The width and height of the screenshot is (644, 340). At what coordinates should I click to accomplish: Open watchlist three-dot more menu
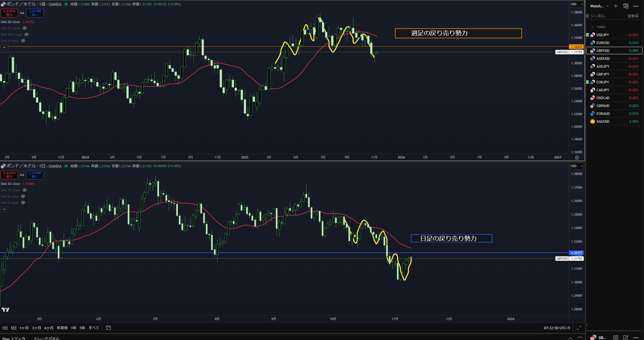coord(636,6)
